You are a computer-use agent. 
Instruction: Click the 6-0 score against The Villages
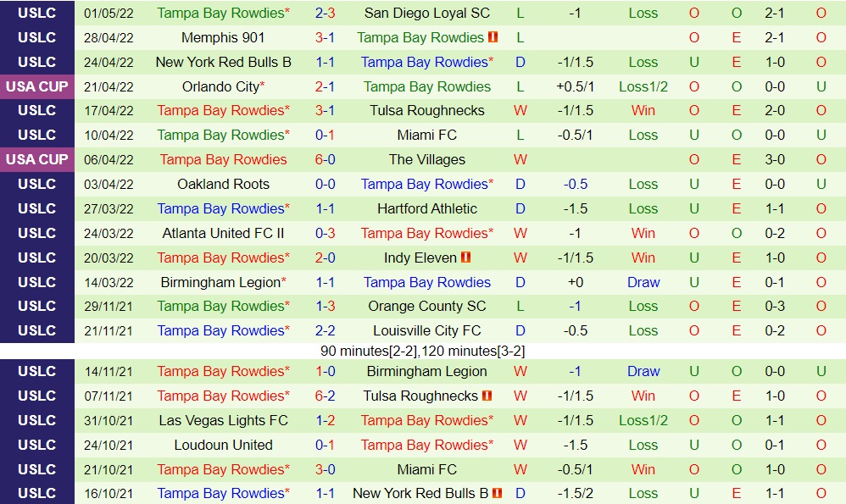(325, 159)
